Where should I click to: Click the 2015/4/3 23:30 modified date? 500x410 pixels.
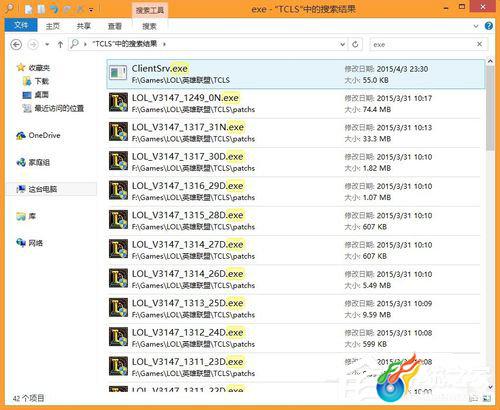point(402,69)
